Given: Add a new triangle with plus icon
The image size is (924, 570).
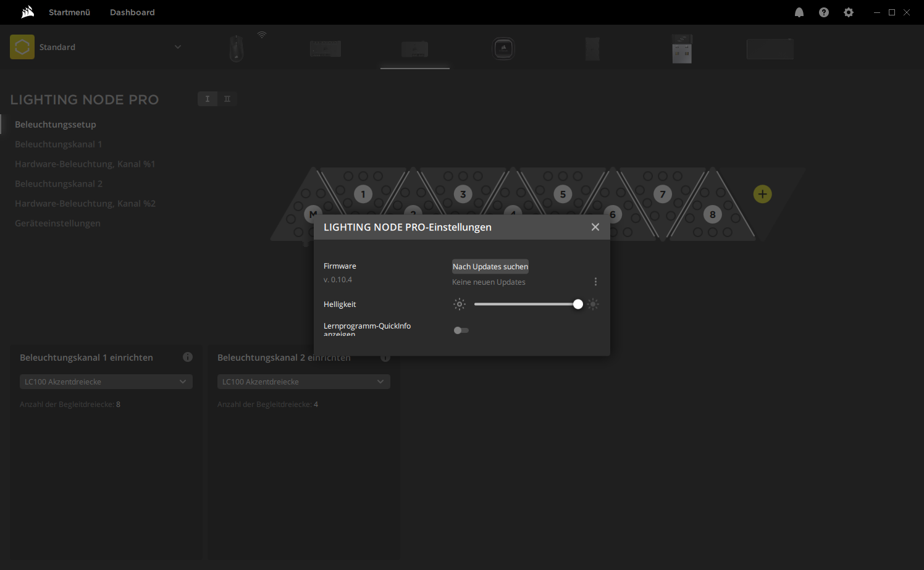Looking at the screenshot, I should pos(763,194).
